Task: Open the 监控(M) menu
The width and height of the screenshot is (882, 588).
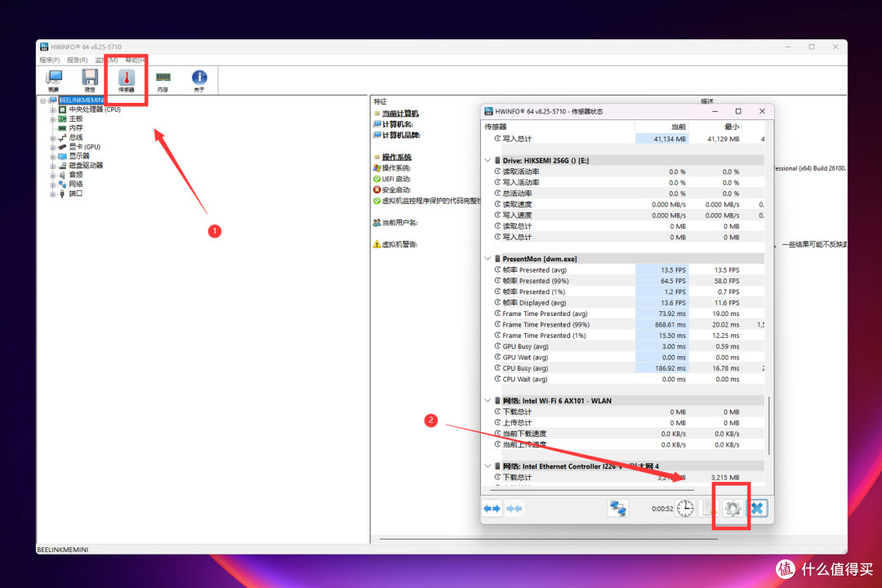Action: coord(106,60)
